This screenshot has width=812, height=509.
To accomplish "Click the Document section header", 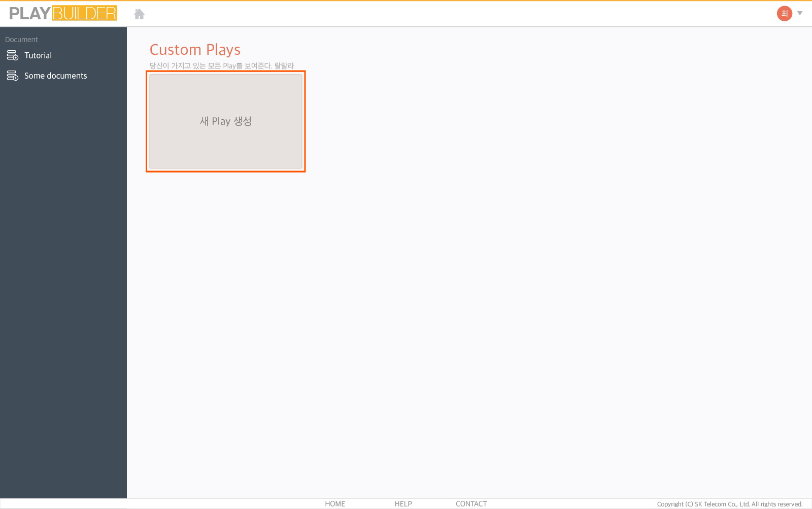I will (x=21, y=40).
